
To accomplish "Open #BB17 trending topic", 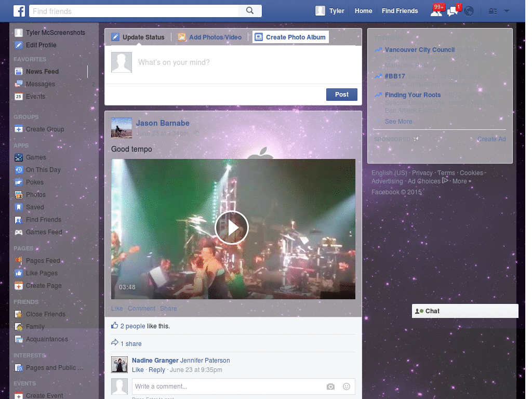I will point(395,76).
